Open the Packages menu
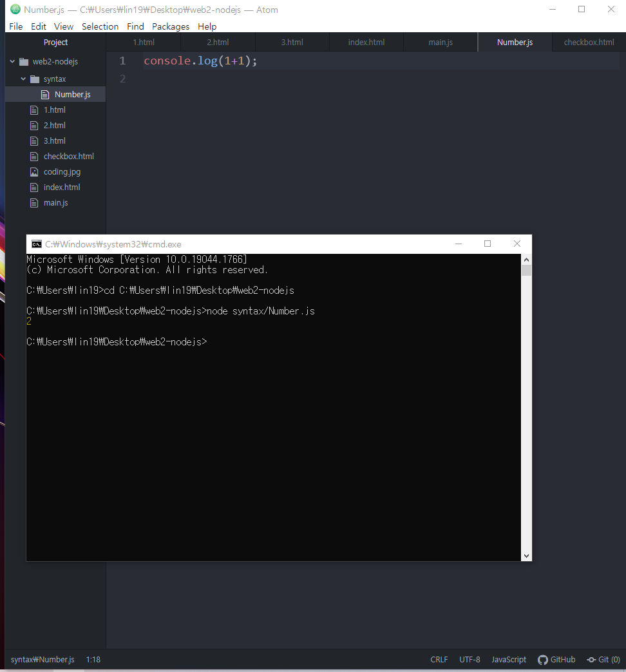626x672 pixels. [x=171, y=26]
